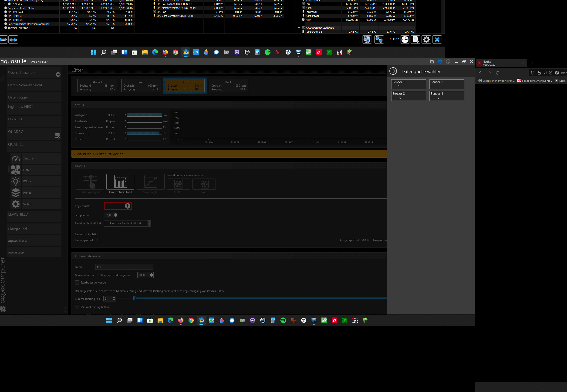Click the camera screenshot icon in aquasuite title bar
Image resolution: width=567 pixels, height=392 pixels.
432,62
